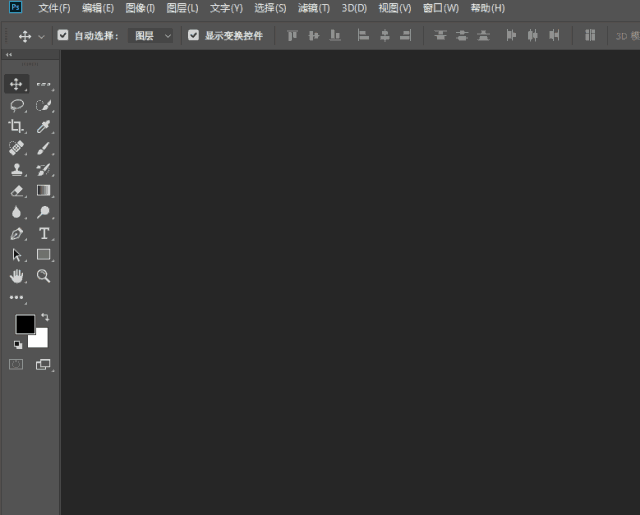Select the Move tool in the toolbox
This screenshot has height=515, width=640.
pos(16,84)
